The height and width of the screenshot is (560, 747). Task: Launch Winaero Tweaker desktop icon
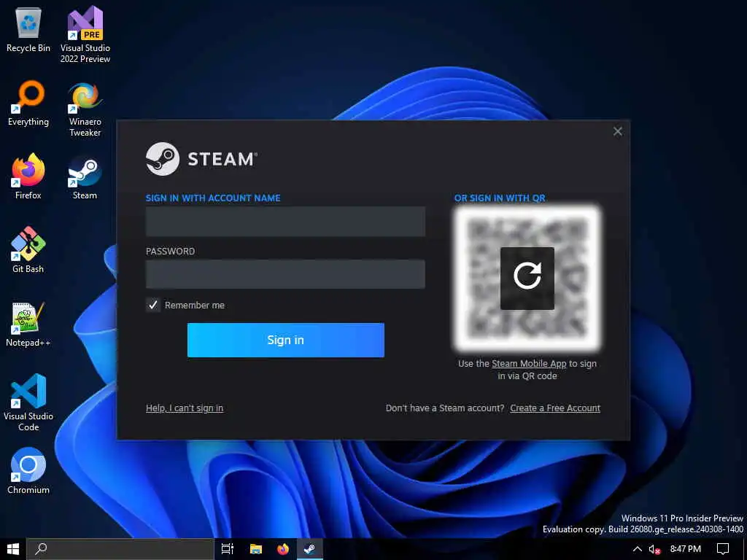point(85,109)
